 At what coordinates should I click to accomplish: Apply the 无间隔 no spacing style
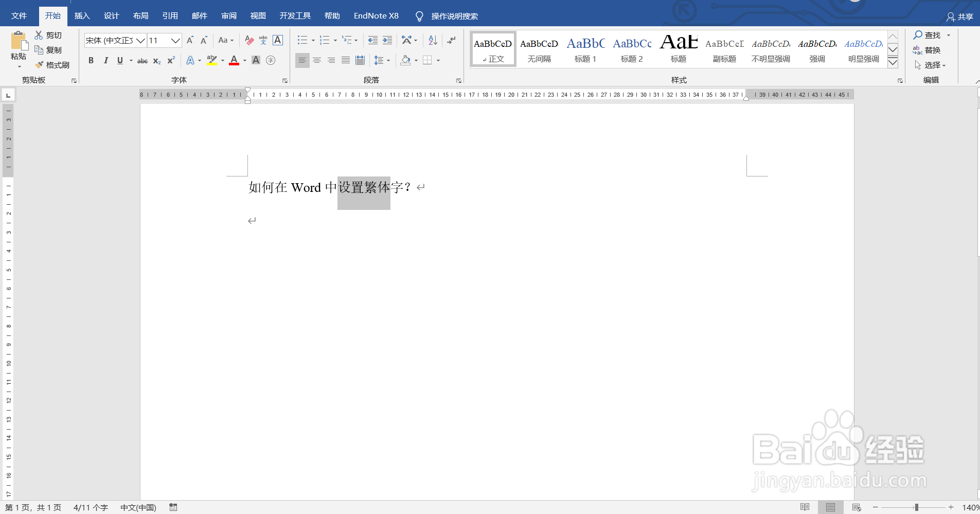pos(539,49)
